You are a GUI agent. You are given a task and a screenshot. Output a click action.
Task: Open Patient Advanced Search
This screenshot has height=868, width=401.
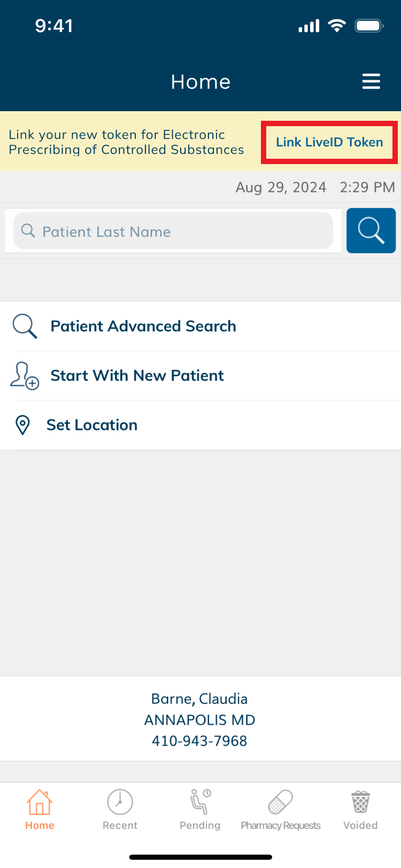point(143,326)
